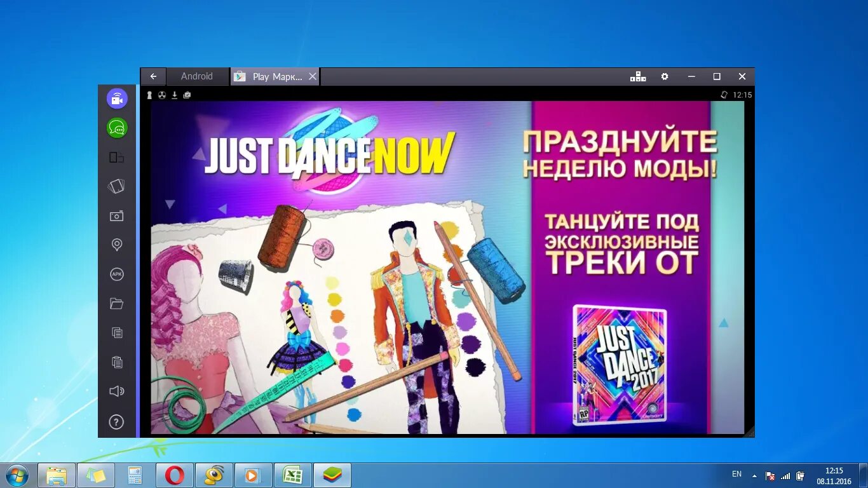868x488 pixels.
Task: Open Sticky Notes from the taskbar
Action: point(96,475)
